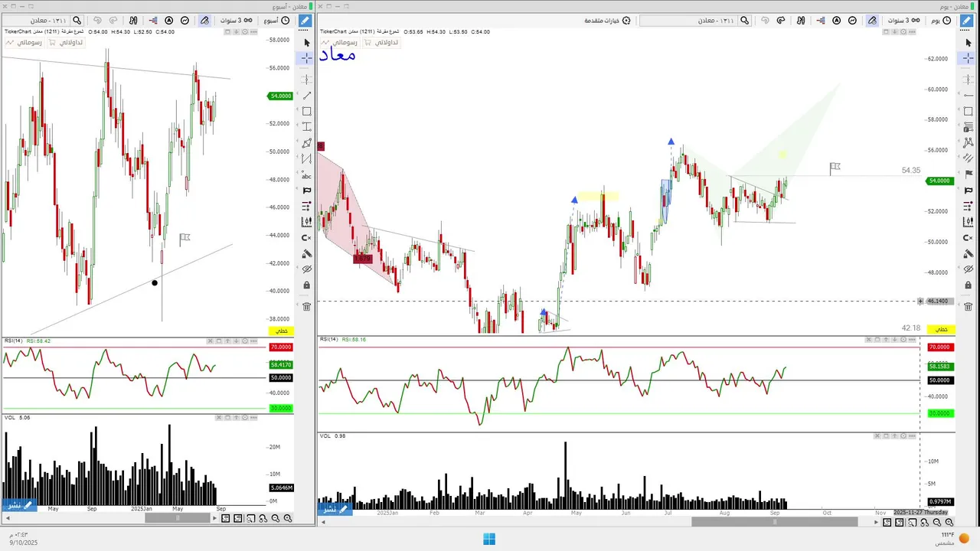The image size is (980, 551).
Task: Select the trend line tool in weekly chart toolbar
Action: coord(307,96)
